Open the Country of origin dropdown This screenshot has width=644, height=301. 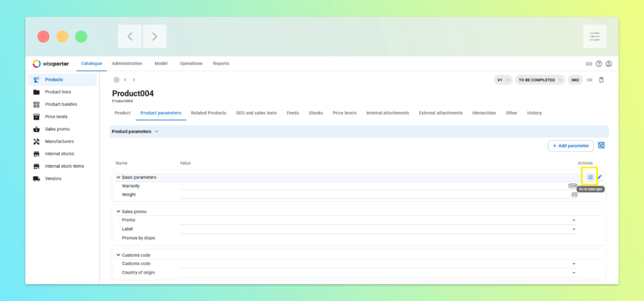574,273
